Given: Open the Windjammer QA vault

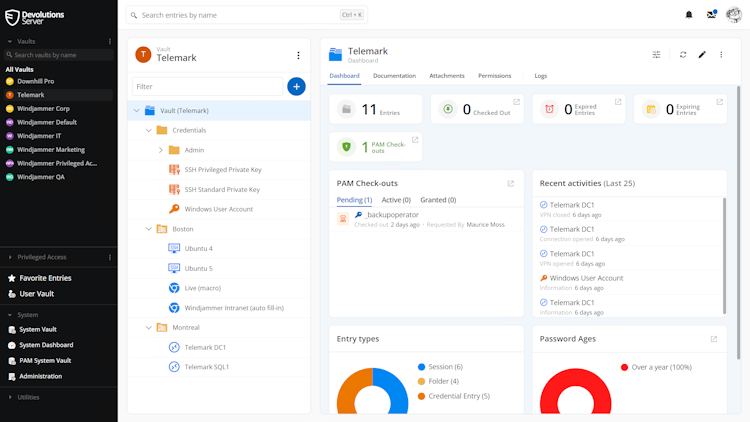Looking at the screenshot, I should [x=58, y=177].
